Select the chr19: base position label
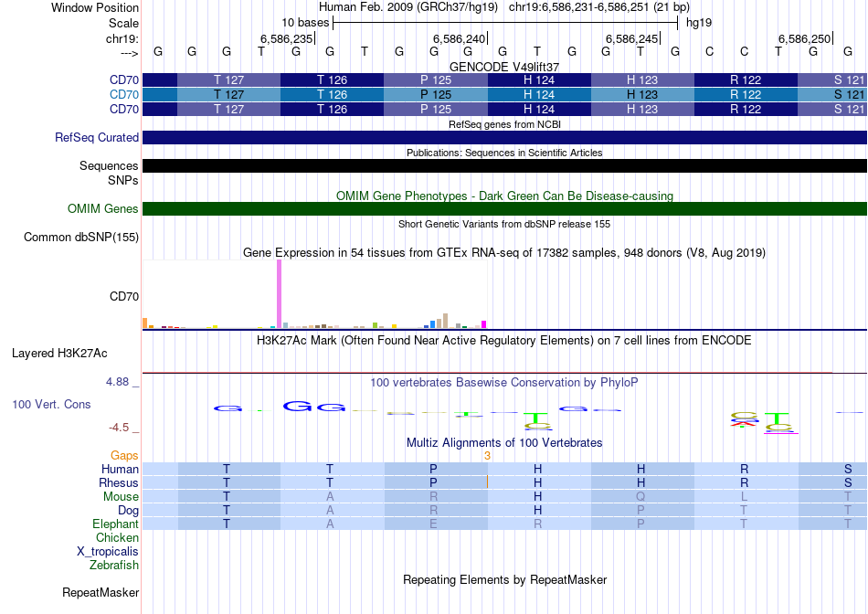This screenshot has width=868, height=614. [122, 38]
